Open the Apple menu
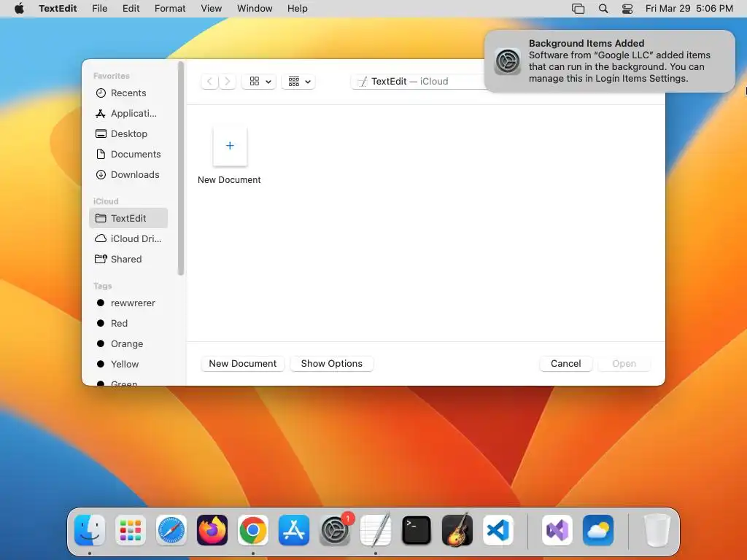This screenshot has height=560, width=747. coord(19,9)
